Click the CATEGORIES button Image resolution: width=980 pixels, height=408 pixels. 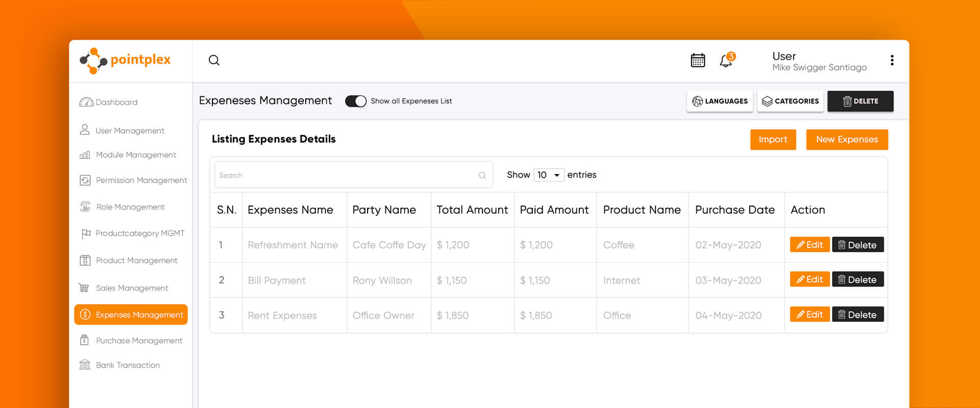[790, 101]
